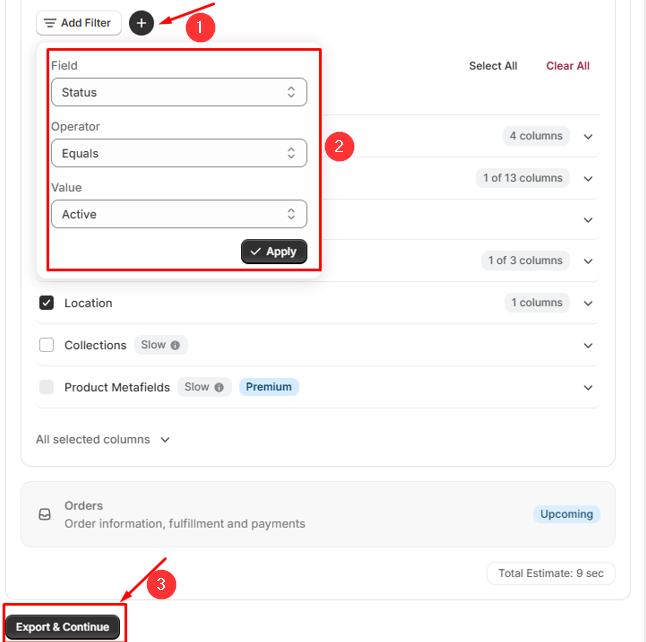Image resolution: width=646 pixels, height=642 pixels.
Task: Click the Clear All link
Action: click(x=568, y=66)
